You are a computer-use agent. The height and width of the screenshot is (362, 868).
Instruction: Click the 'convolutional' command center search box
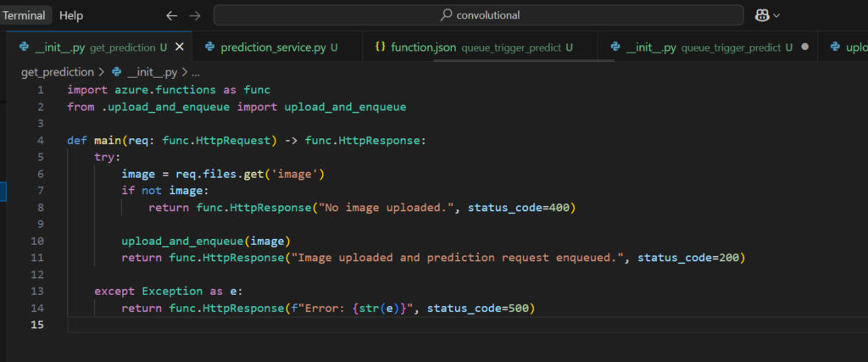(478, 15)
